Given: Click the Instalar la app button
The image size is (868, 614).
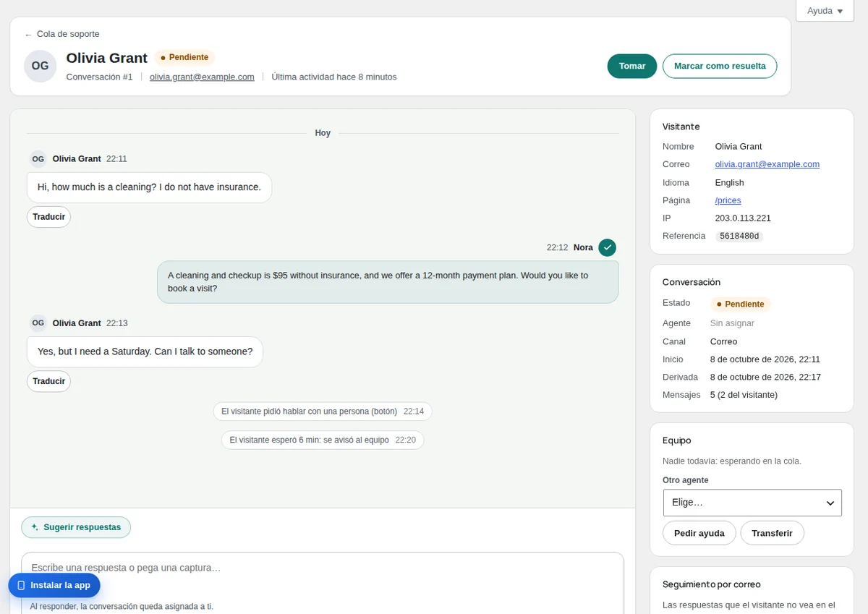Looking at the screenshot, I should [54, 585].
